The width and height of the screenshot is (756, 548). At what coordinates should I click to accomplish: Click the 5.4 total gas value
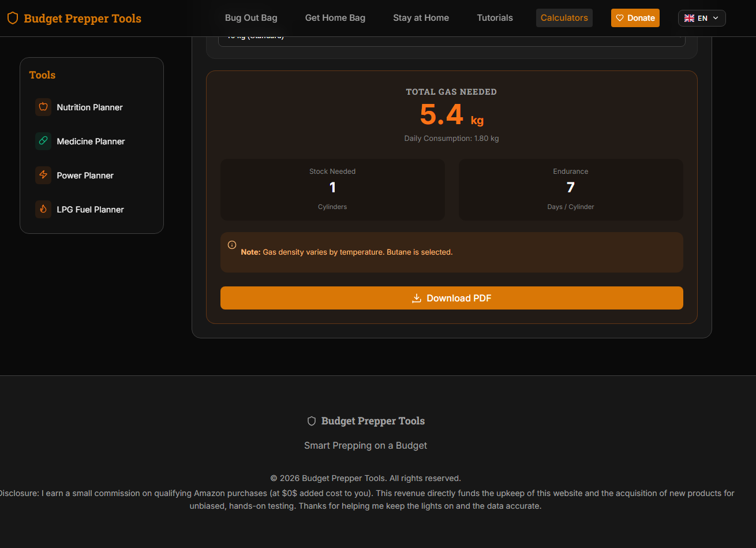click(441, 114)
